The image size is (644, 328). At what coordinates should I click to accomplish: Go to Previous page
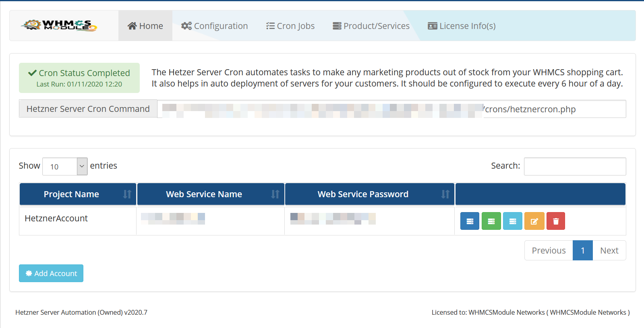(549, 250)
